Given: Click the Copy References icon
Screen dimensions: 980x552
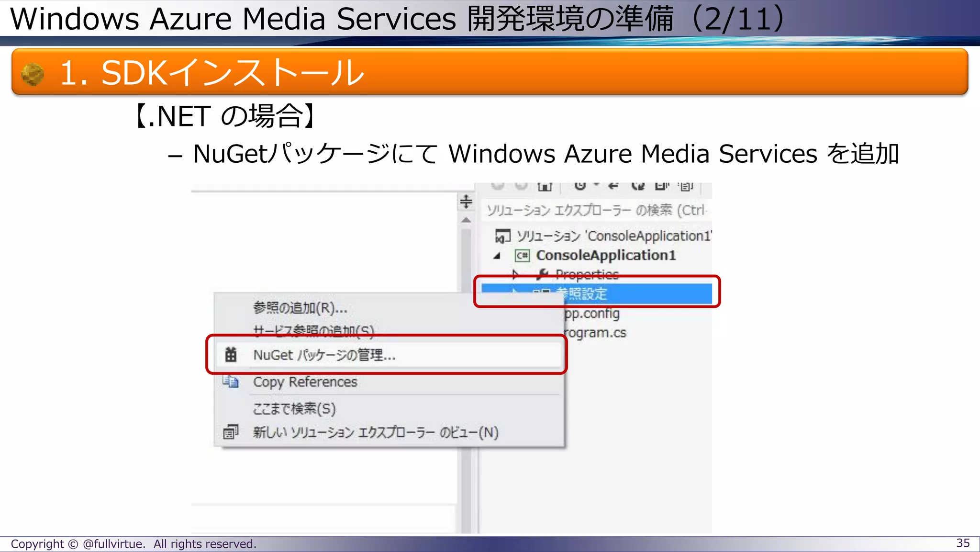Looking at the screenshot, I should [231, 382].
